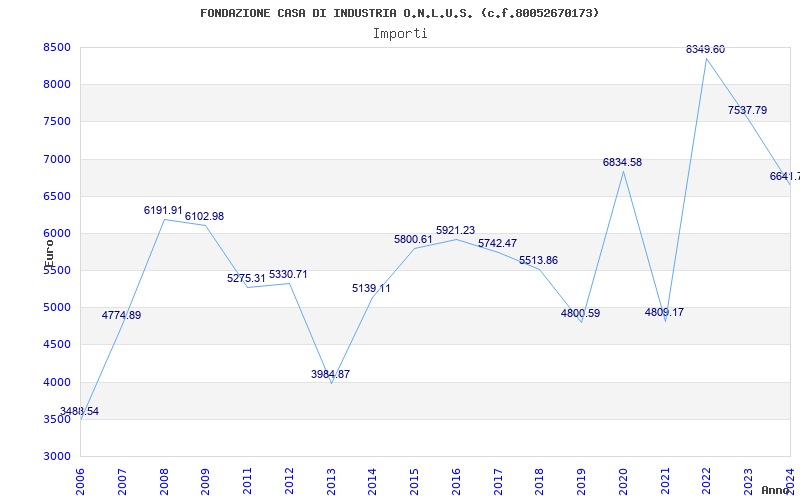Click data label 5742.47
Viewport: 800px width, 500px height.
(x=497, y=243)
